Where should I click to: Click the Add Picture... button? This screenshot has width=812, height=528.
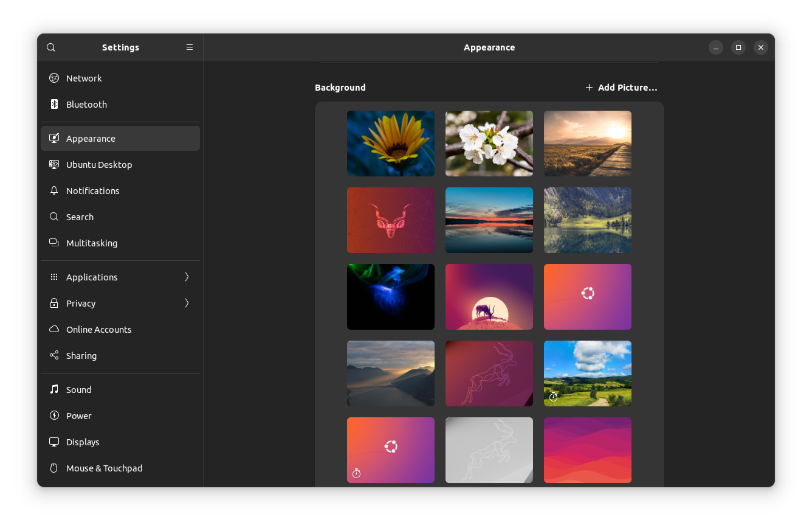coord(622,87)
